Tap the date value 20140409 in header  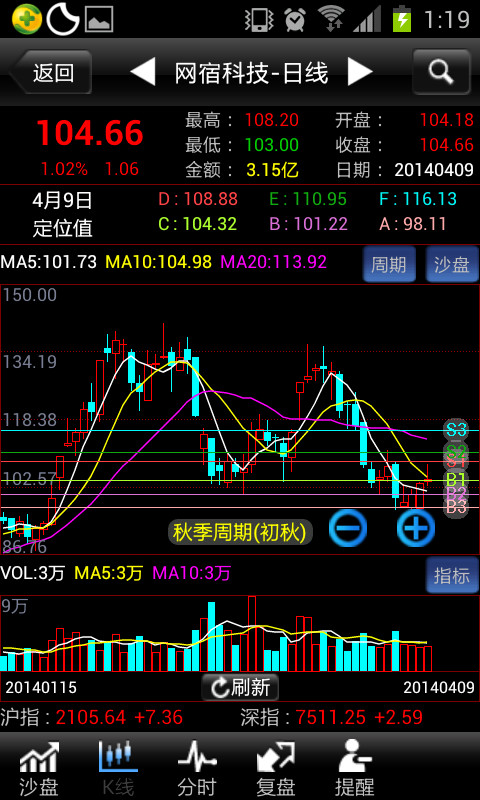coord(434,169)
